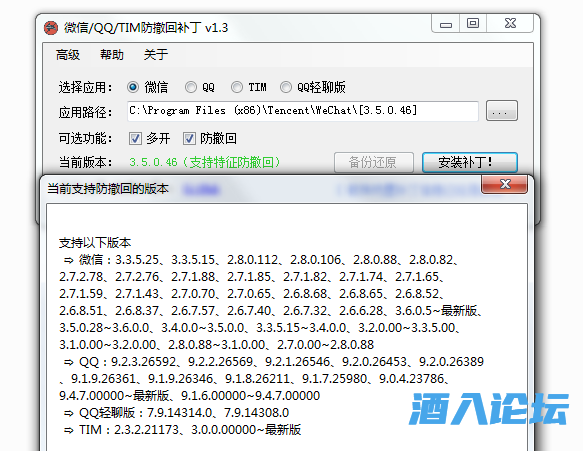The height and width of the screenshot is (451, 583).
Task: Select the QQ radio button
Action: tap(191, 87)
